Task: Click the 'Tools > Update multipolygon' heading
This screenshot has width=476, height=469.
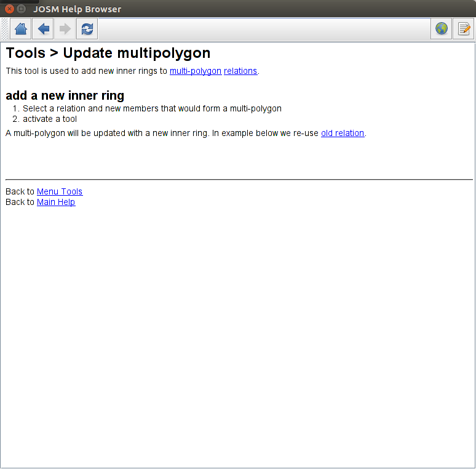Action: click(x=108, y=53)
